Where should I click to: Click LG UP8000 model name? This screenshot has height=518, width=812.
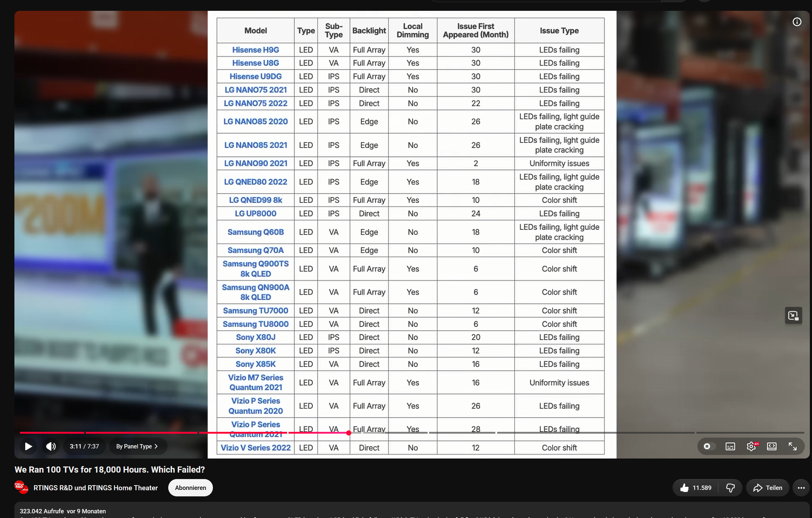pyautogui.click(x=255, y=213)
